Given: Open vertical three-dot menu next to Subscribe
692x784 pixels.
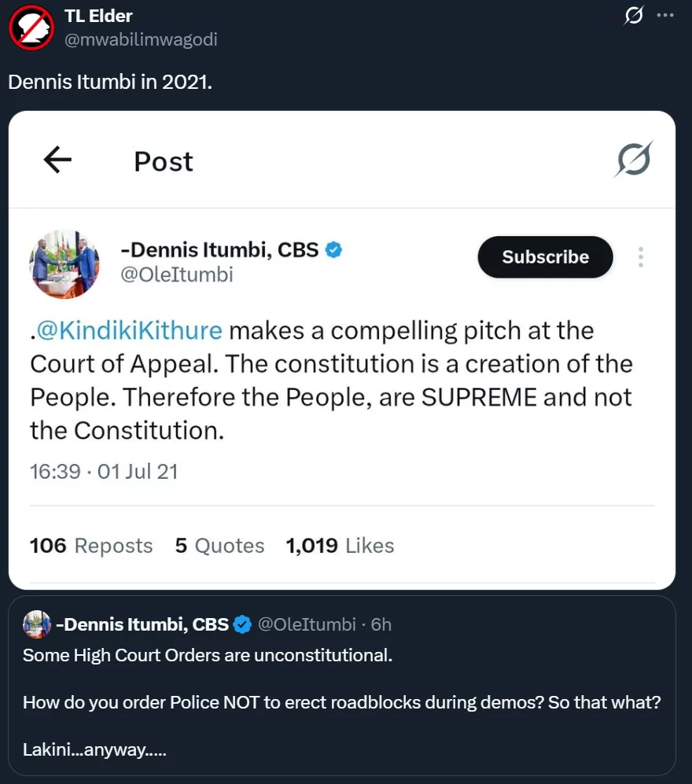Looking at the screenshot, I should coord(641,257).
